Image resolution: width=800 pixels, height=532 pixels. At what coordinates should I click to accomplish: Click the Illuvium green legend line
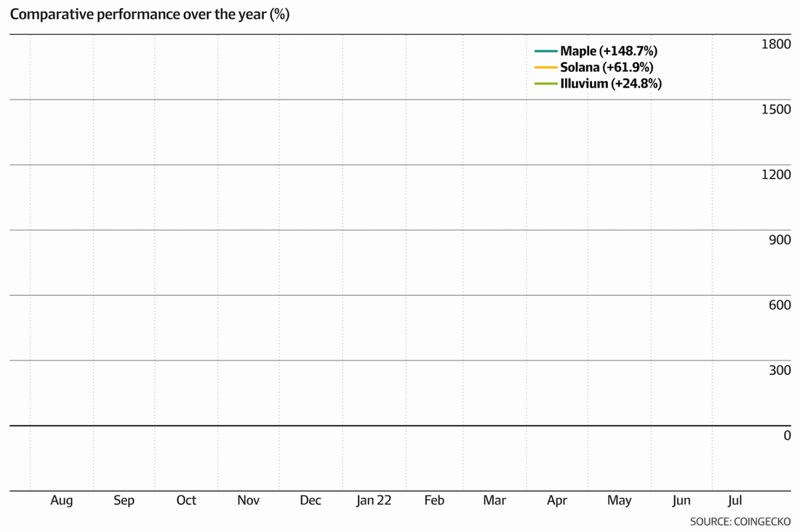tap(545, 84)
